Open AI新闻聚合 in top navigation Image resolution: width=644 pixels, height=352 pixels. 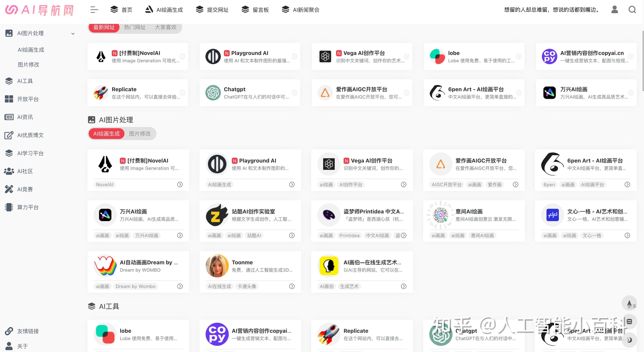[300, 10]
